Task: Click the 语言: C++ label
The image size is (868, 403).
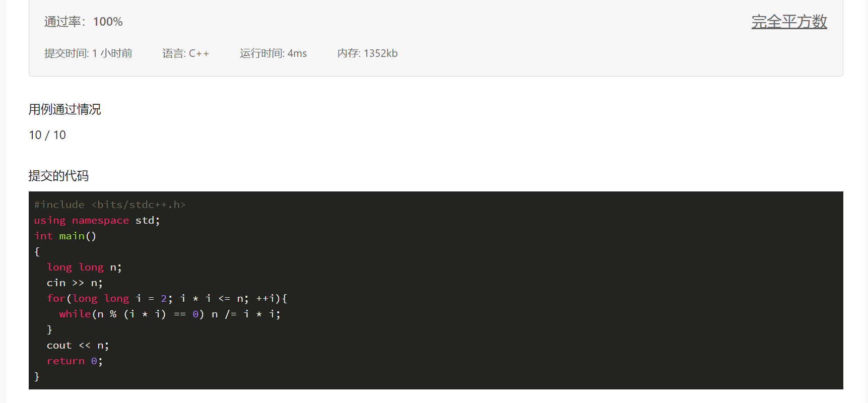Action: click(x=185, y=53)
